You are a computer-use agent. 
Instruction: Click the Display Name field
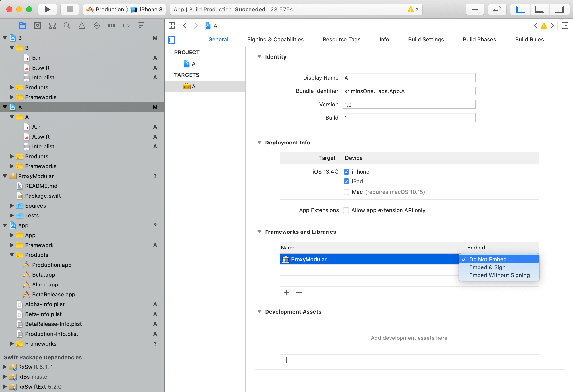coord(409,78)
